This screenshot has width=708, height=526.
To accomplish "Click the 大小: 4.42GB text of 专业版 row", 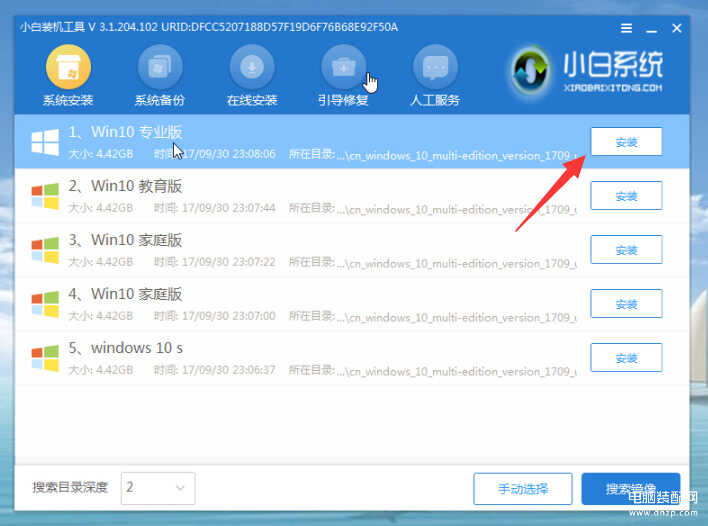I will pyautogui.click(x=100, y=154).
